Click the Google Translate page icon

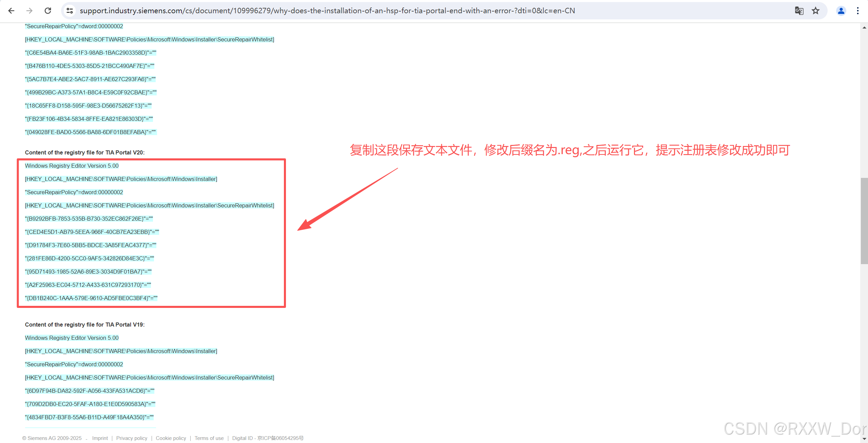tap(799, 11)
